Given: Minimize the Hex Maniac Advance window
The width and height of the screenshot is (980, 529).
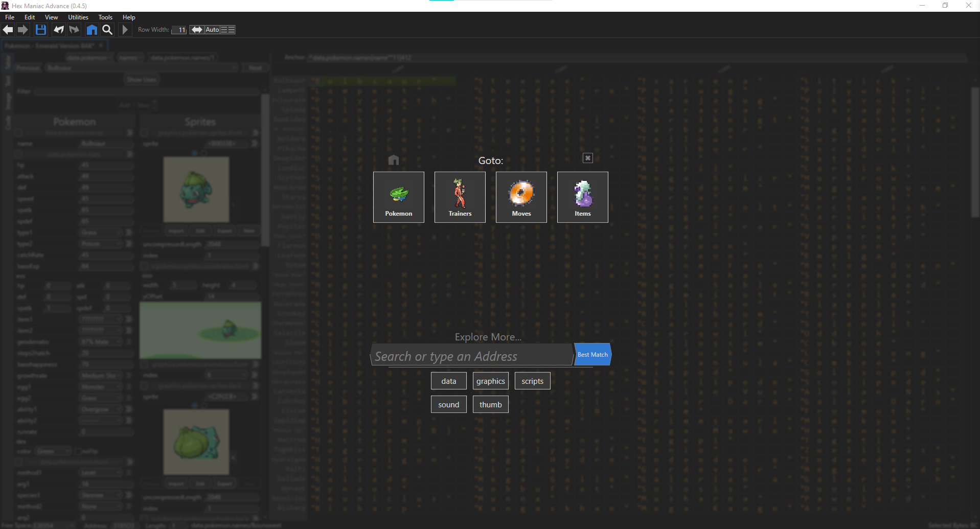Looking at the screenshot, I should coord(922,6).
